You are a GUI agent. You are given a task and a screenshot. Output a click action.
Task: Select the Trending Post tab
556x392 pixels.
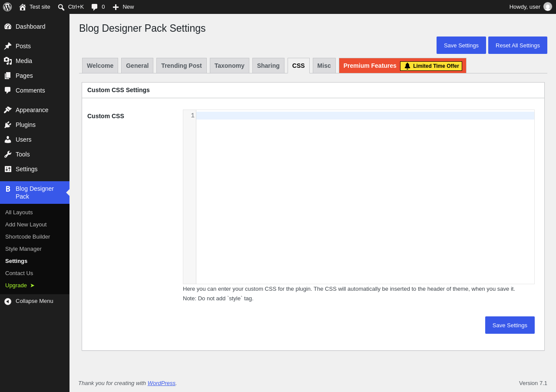click(182, 66)
